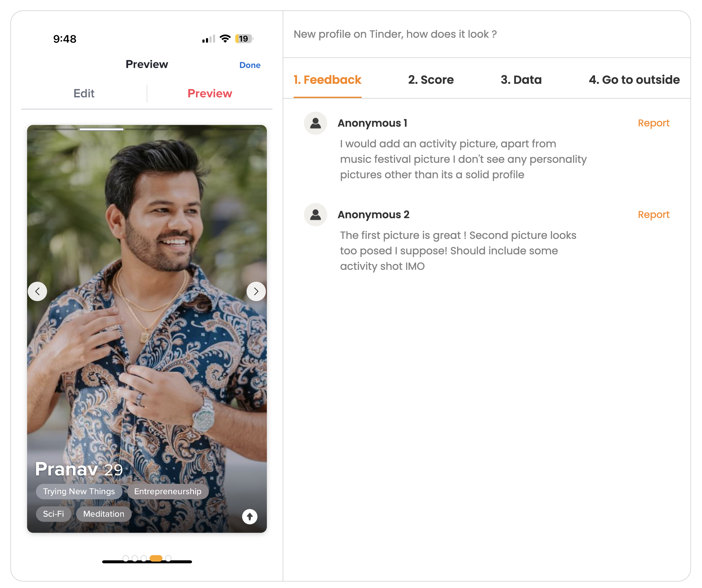Go to previous photo with left arrow
The width and height of the screenshot is (702, 588).
point(37,292)
